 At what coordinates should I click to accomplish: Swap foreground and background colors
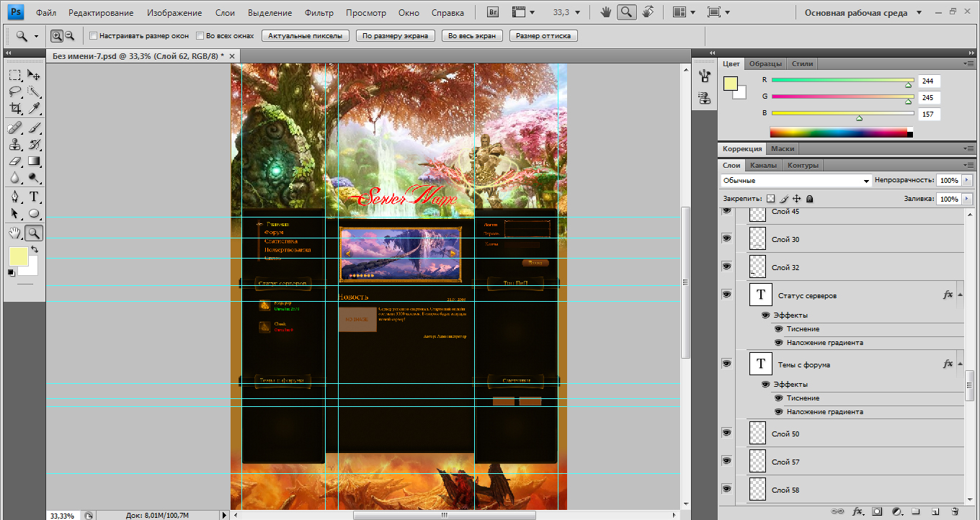coord(34,249)
